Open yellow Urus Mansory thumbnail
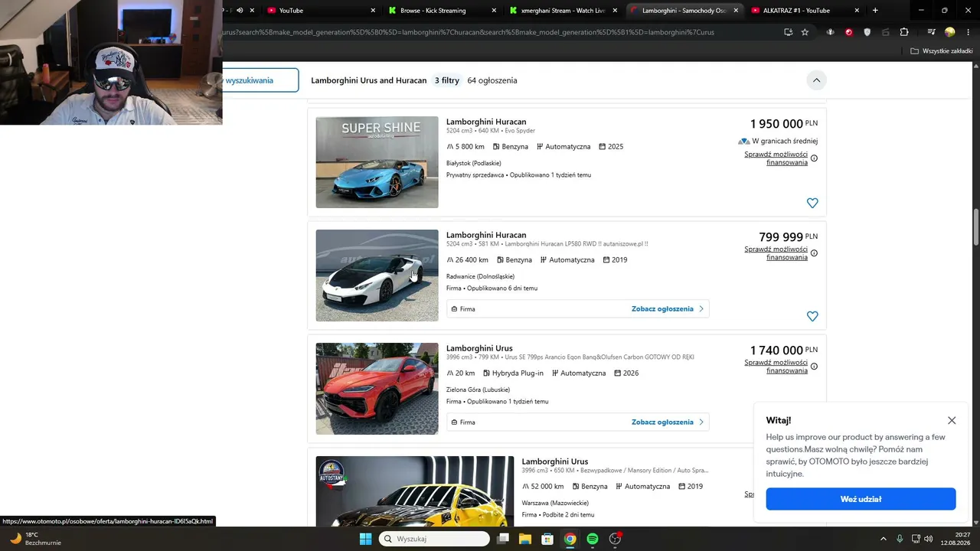Image resolution: width=980 pixels, height=551 pixels. point(415,491)
